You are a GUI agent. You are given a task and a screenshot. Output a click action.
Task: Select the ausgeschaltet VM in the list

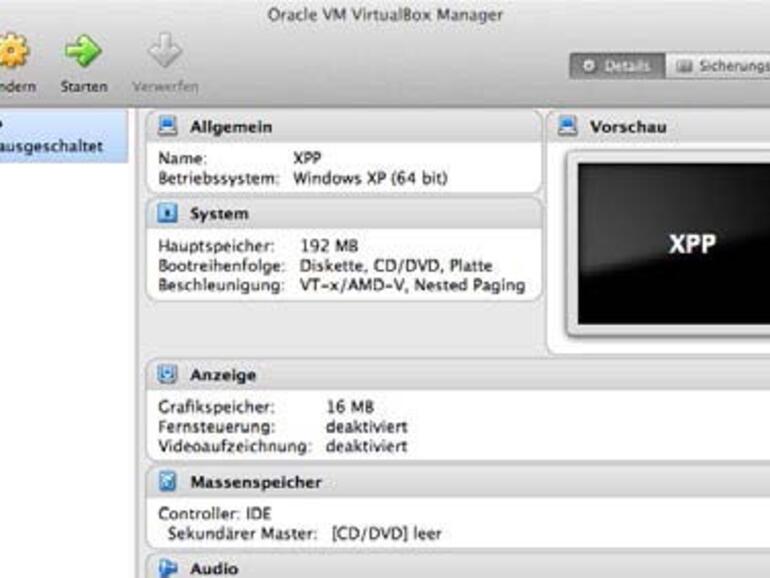coord(64,136)
